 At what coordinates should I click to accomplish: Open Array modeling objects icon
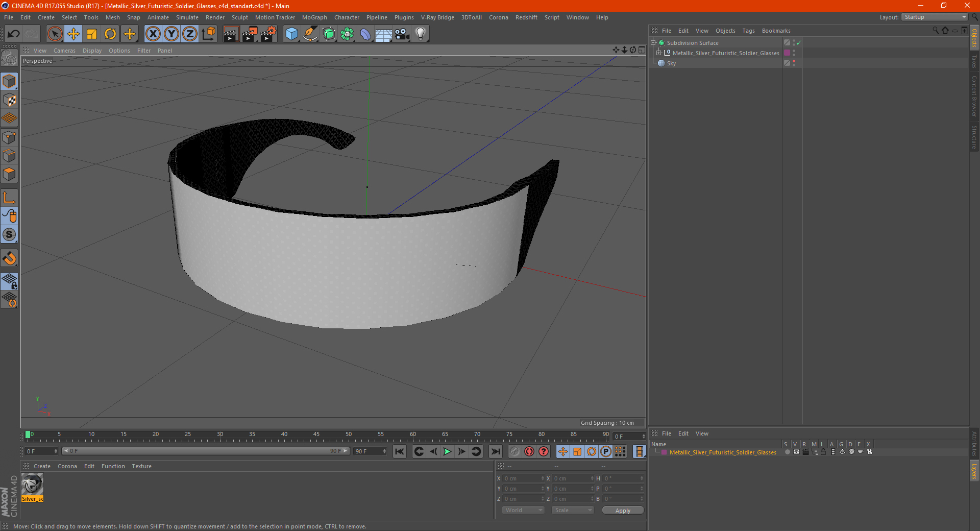[x=347, y=34]
